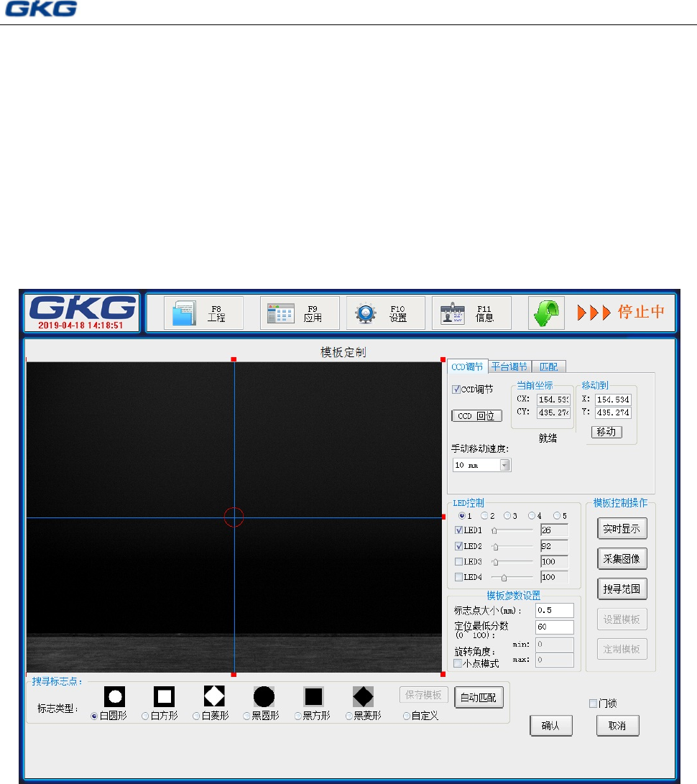This screenshot has height=784, width=697.
Task: Select the 白圆形 mark type radio
Action: click(94, 716)
